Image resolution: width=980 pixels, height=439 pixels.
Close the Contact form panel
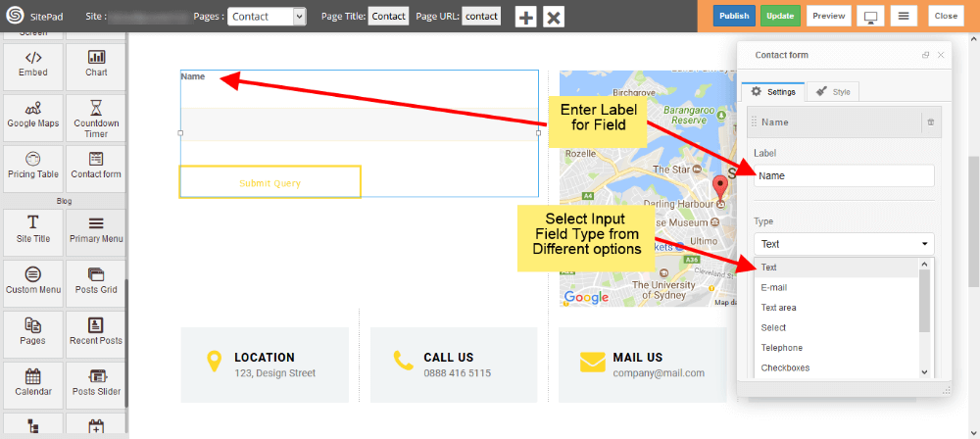click(x=941, y=55)
